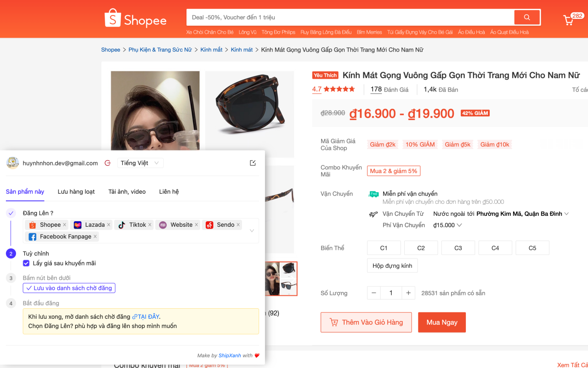Switch to the 'Lưu hàng loạt' tab
Screen dimensions: 588x368
tap(76, 192)
